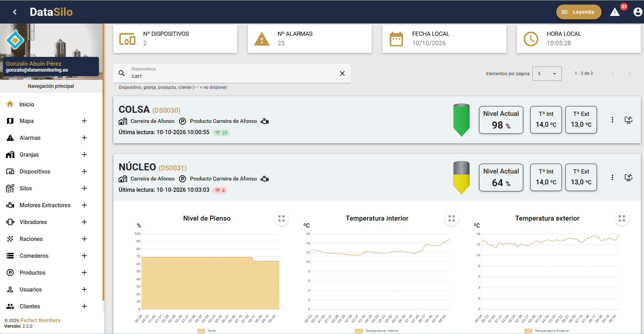644x334 pixels.
Task: Click the COLSA Nivel Actual 98% box
Action: (x=501, y=120)
